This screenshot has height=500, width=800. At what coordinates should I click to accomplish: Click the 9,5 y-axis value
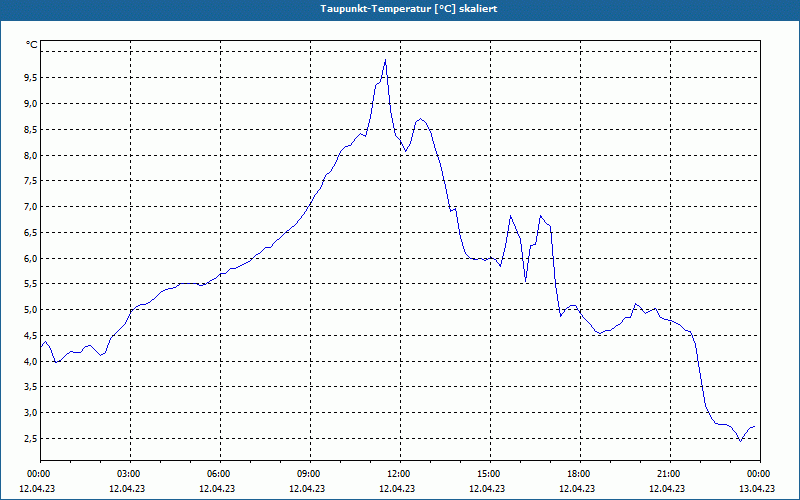[x=31, y=78]
